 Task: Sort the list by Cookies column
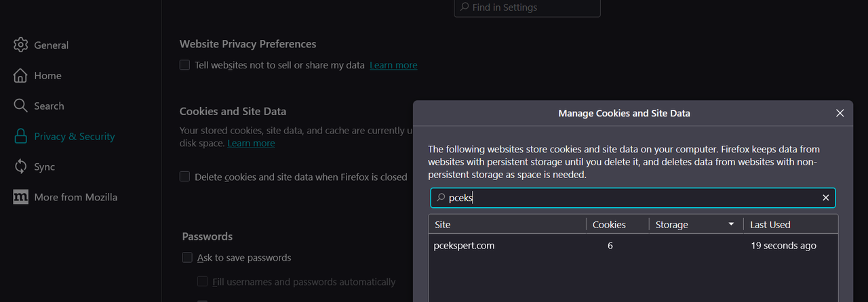click(609, 225)
